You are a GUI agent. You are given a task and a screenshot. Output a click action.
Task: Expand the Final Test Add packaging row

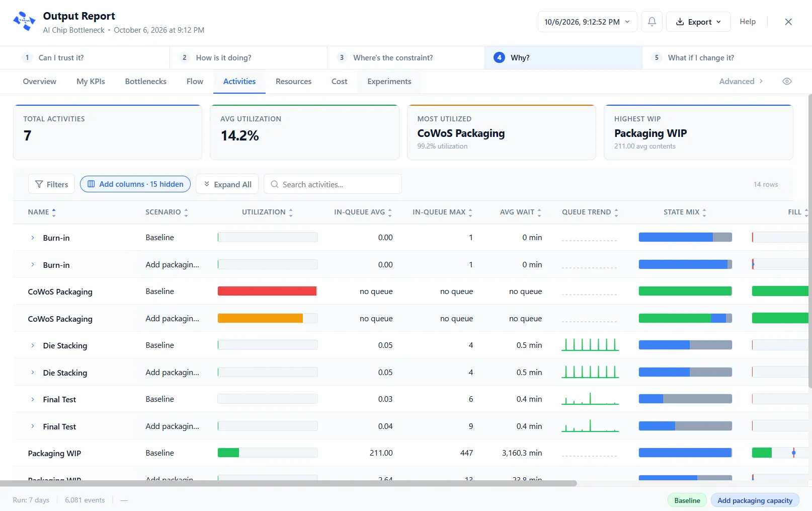33,426
